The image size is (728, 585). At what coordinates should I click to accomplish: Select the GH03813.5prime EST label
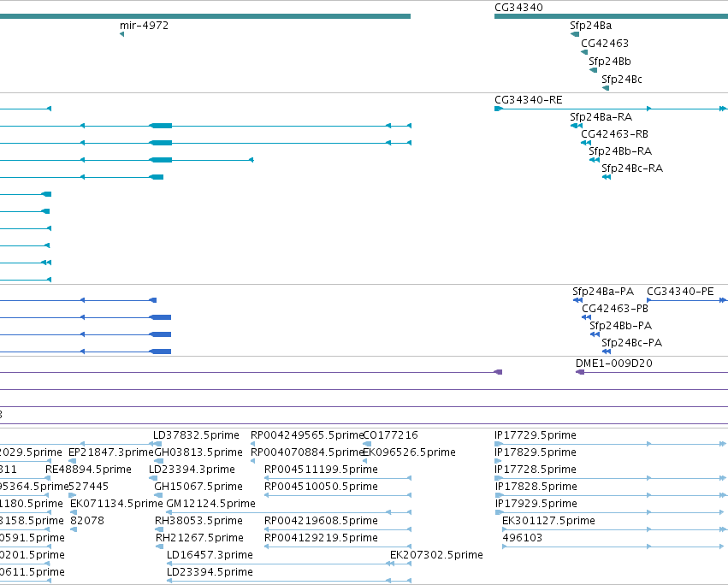198,452
